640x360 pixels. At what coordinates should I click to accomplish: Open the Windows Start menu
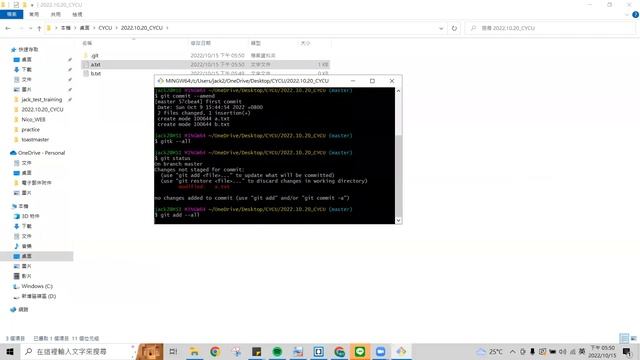click(10, 351)
